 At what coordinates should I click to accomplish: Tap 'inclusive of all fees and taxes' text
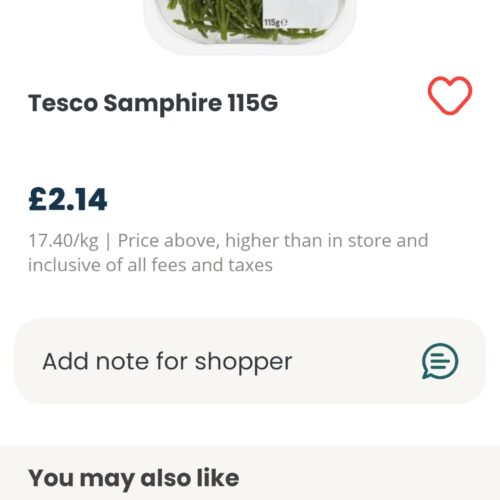(150, 265)
